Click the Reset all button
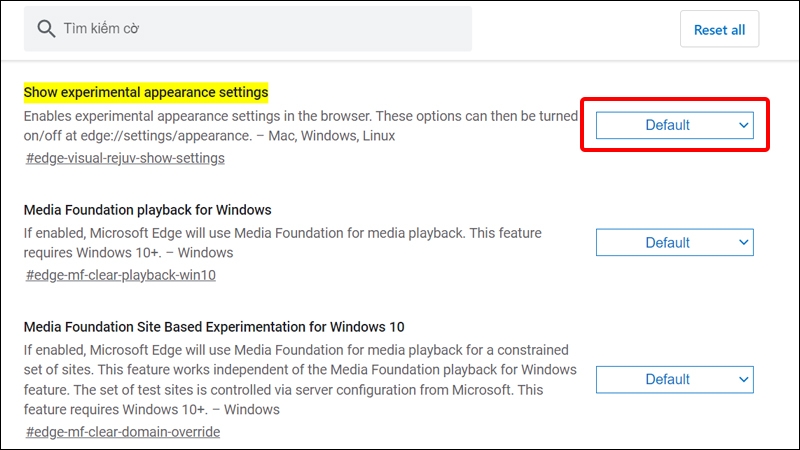This screenshot has width=800, height=450. point(719,30)
